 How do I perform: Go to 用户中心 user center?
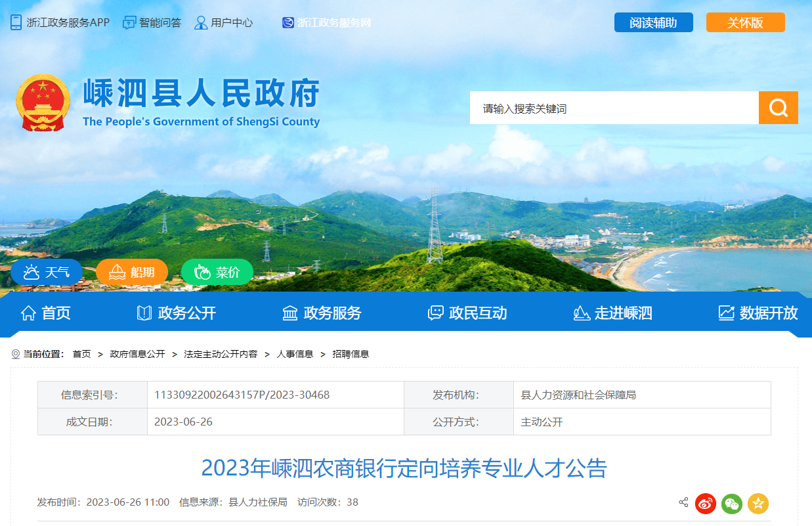(x=224, y=22)
